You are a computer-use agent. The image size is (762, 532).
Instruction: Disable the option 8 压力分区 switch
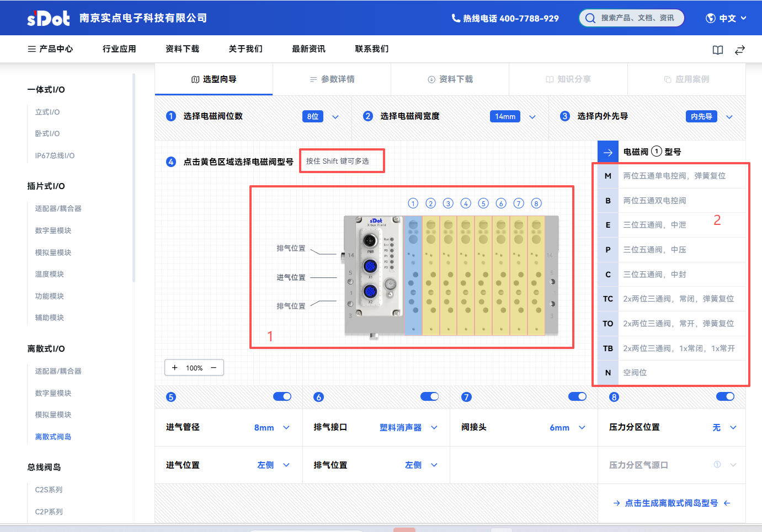click(x=725, y=396)
